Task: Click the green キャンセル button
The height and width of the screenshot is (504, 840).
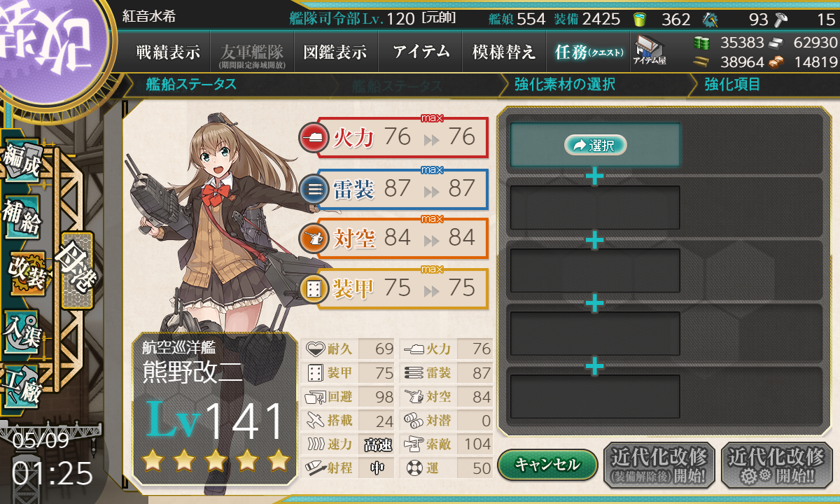Action: [x=547, y=464]
